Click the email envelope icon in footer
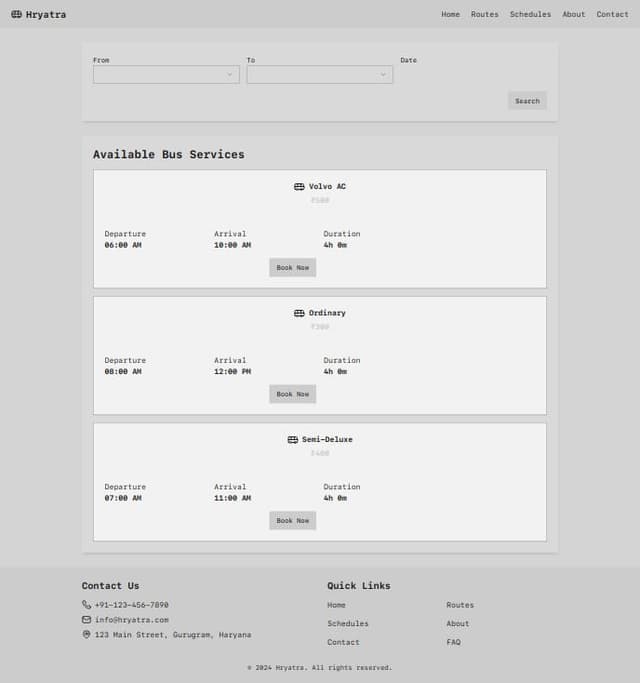The width and height of the screenshot is (640, 683). click(87, 620)
